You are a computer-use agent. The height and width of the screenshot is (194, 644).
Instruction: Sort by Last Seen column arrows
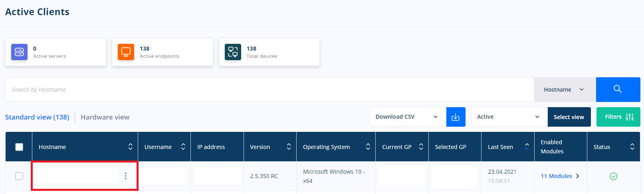click(527, 147)
